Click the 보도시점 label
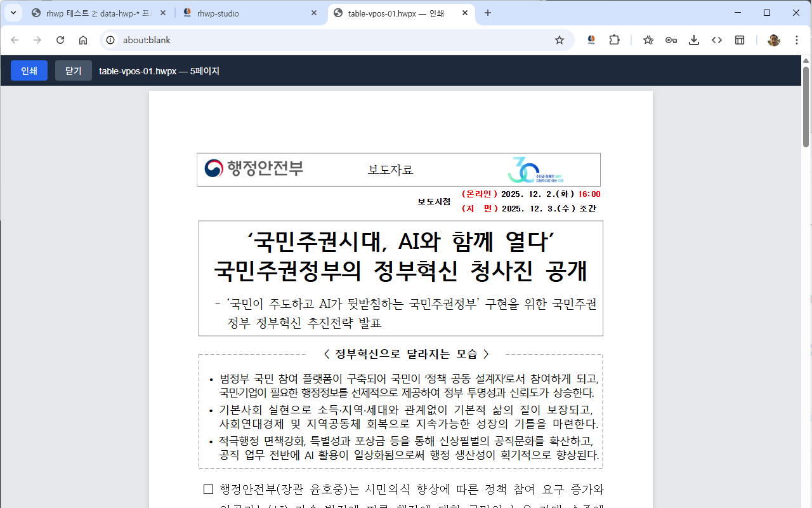 pyautogui.click(x=434, y=202)
